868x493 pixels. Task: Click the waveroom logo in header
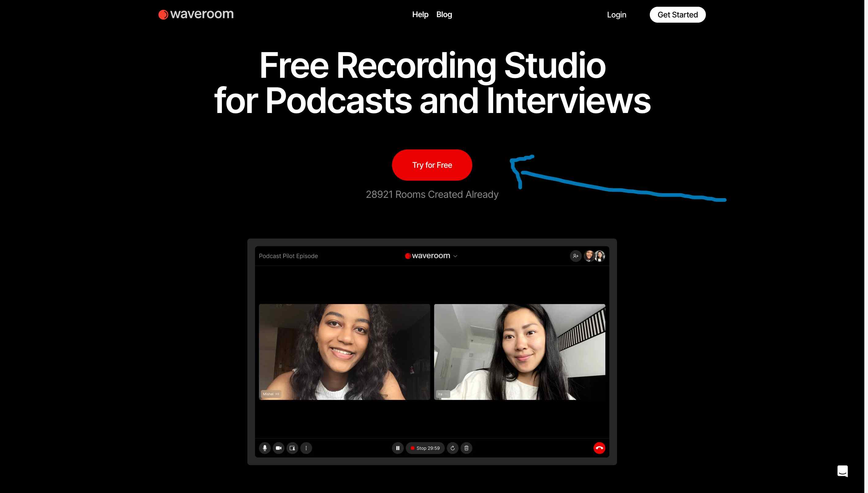pyautogui.click(x=196, y=14)
